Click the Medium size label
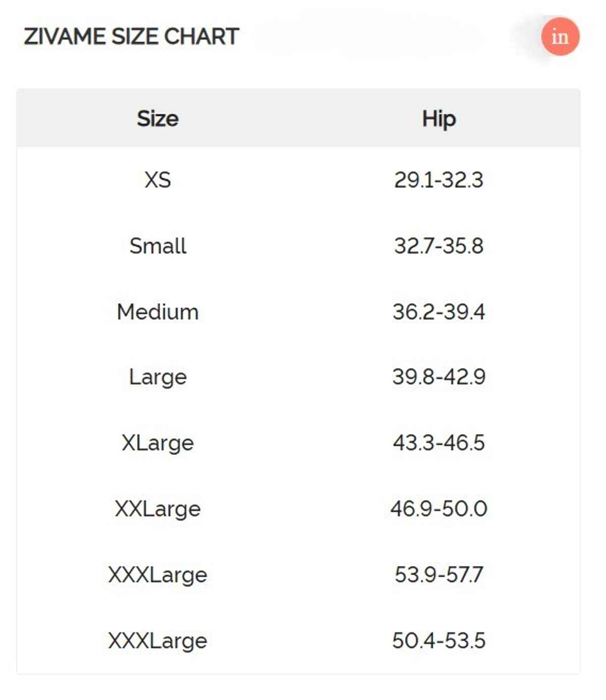This screenshot has width=606, height=700. tap(158, 312)
